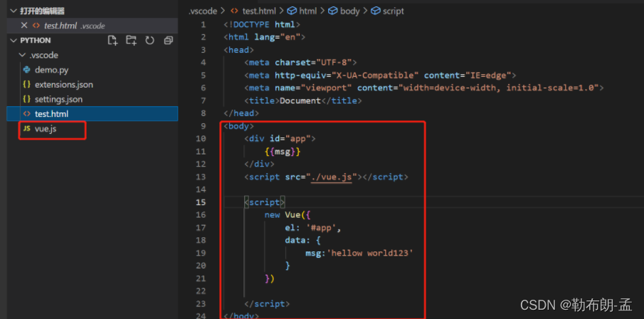Collapse all folders in explorer

tap(169, 41)
